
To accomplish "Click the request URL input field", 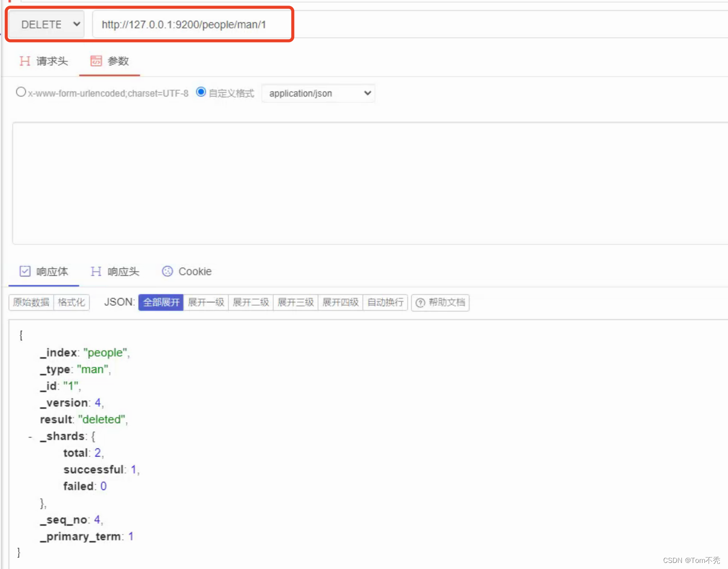I will pyautogui.click(x=409, y=24).
